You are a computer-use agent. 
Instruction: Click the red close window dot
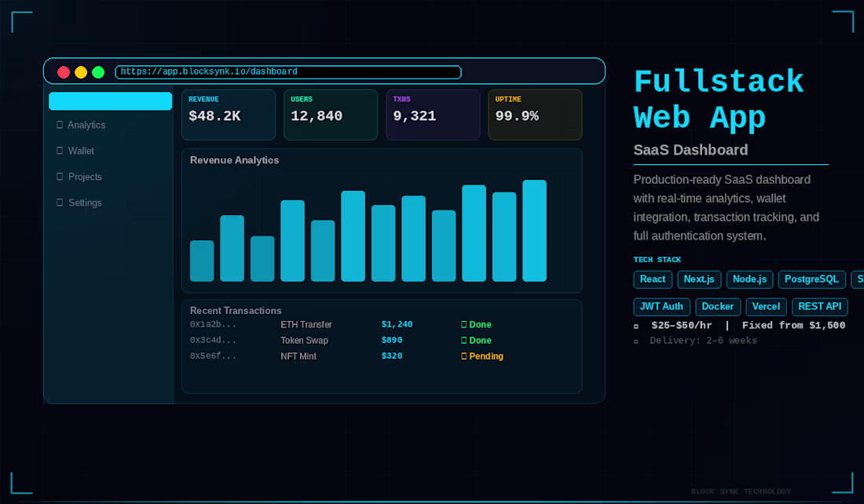(64, 72)
